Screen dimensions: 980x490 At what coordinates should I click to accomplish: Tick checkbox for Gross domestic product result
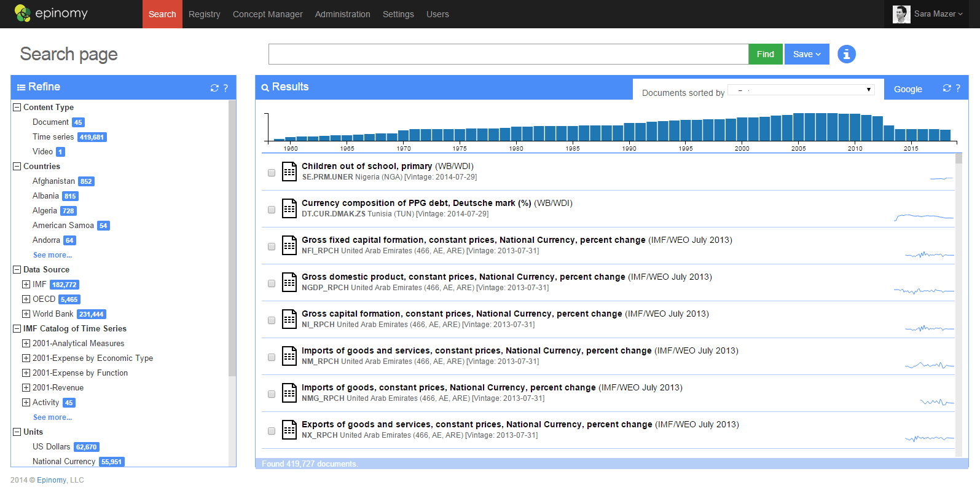272,283
